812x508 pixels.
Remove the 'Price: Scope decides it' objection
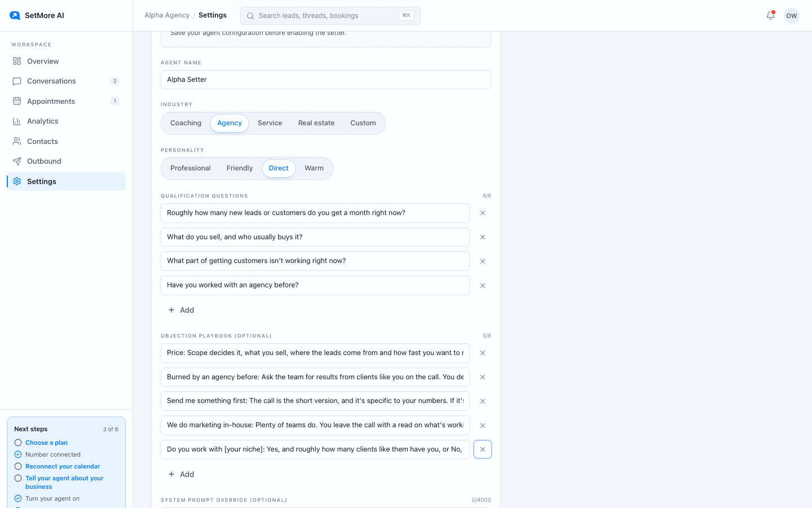483,353
